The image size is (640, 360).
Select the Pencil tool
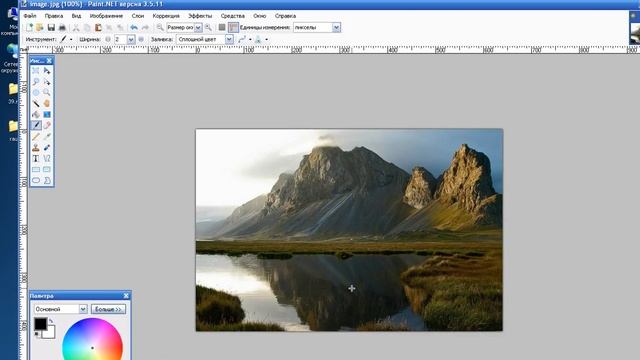36,136
